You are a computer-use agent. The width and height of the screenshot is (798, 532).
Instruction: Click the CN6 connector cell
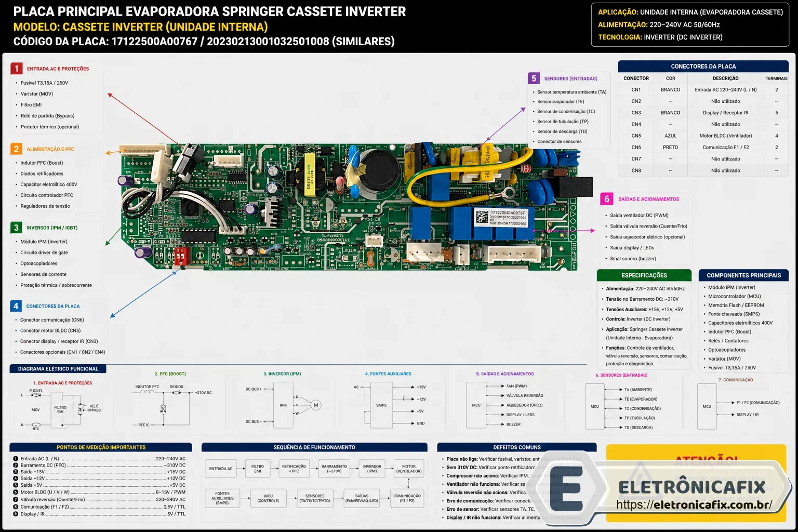click(x=636, y=148)
